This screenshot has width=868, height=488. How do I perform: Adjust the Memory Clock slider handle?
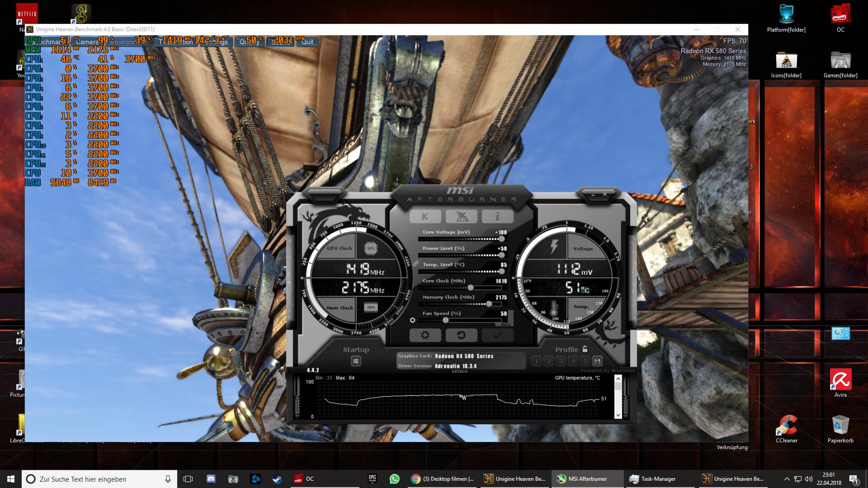pos(489,304)
